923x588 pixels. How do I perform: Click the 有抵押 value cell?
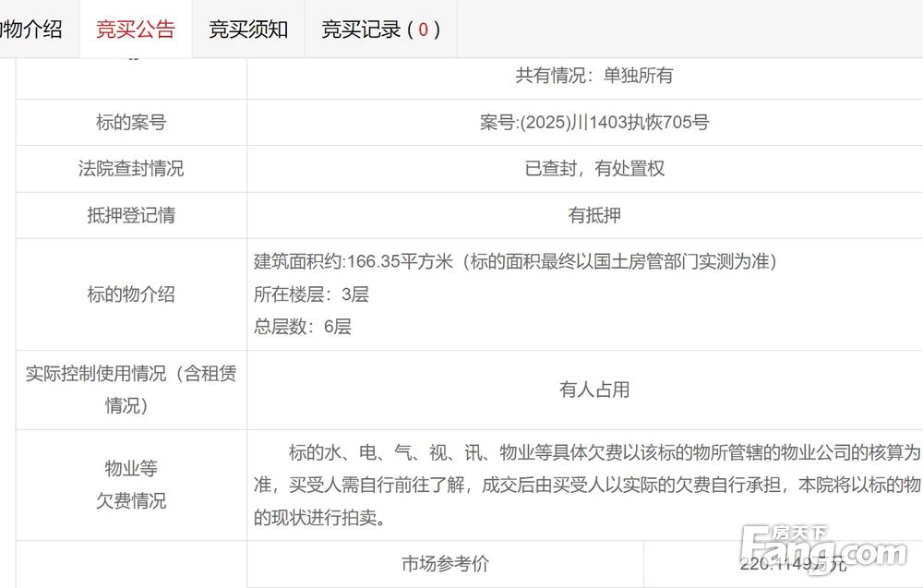[x=593, y=216]
